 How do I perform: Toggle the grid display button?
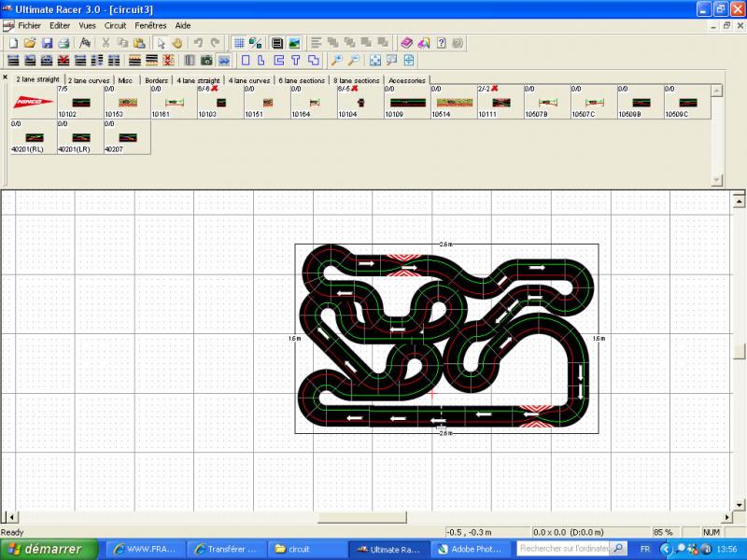[238, 43]
